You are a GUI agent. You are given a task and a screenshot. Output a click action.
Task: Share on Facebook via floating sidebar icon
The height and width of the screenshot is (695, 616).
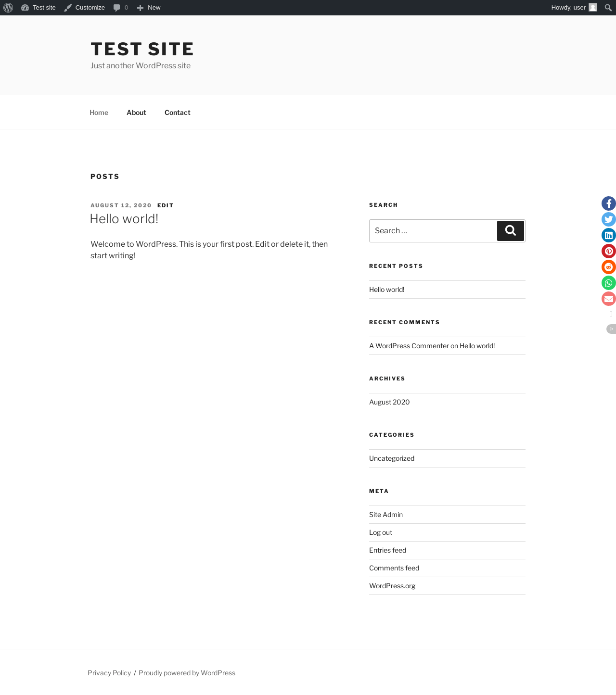click(609, 203)
